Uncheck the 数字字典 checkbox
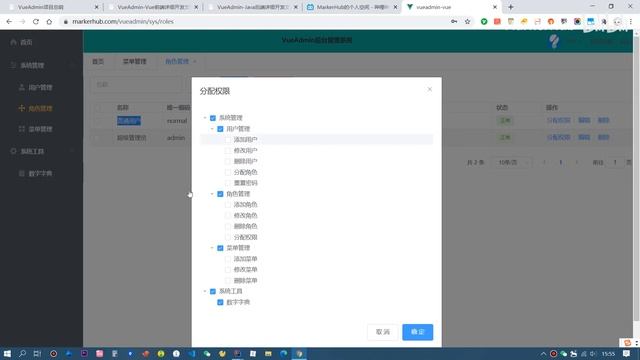 [x=220, y=302]
